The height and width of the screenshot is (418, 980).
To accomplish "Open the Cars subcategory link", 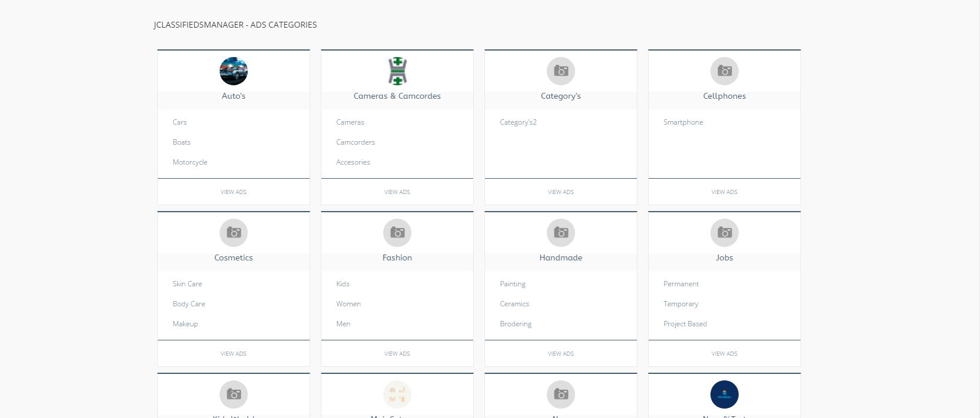I will coord(180,122).
